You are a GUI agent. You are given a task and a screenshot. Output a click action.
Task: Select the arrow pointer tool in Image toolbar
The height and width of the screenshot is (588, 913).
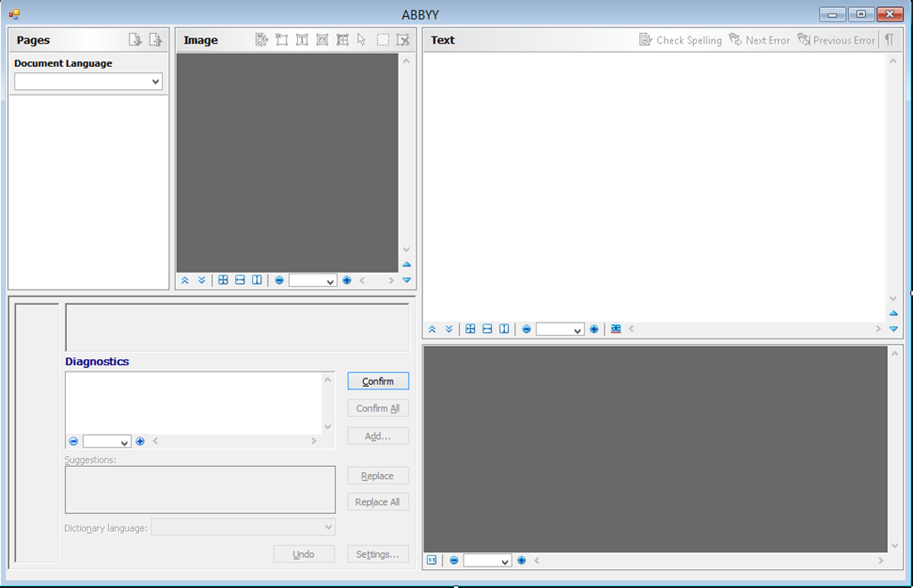(x=362, y=39)
